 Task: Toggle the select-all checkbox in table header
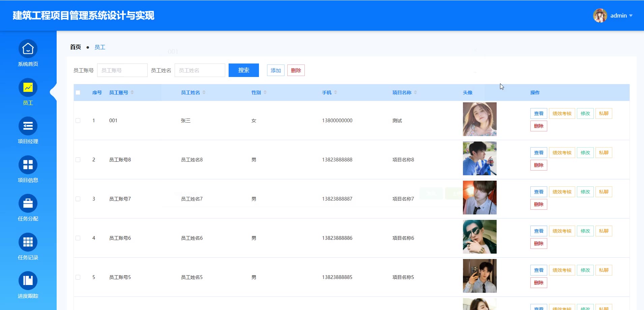pos(78,93)
